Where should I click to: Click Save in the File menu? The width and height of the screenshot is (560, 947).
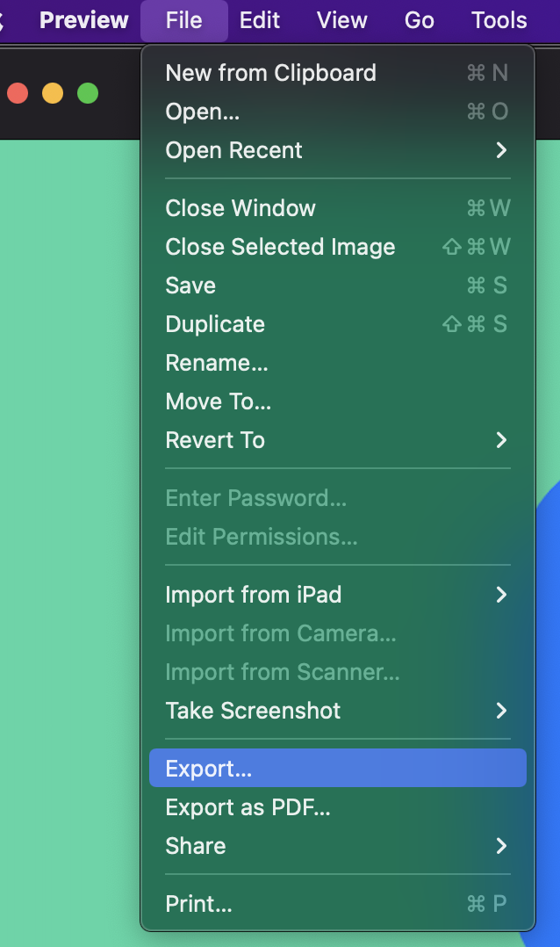click(x=338, y=286)
